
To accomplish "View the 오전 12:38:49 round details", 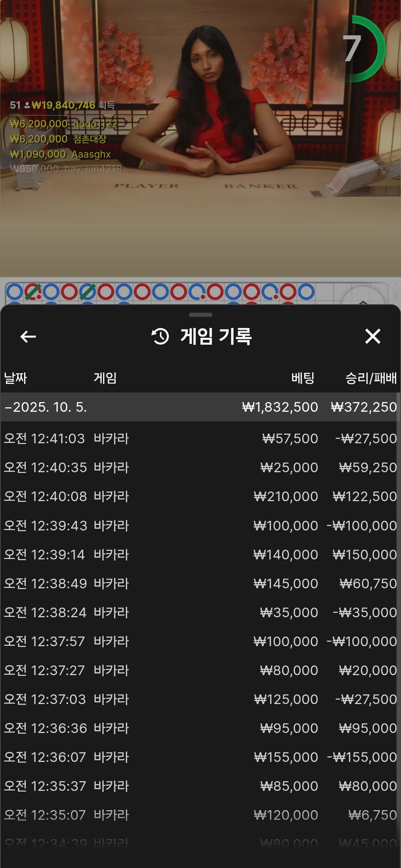I will pos(200,583).
